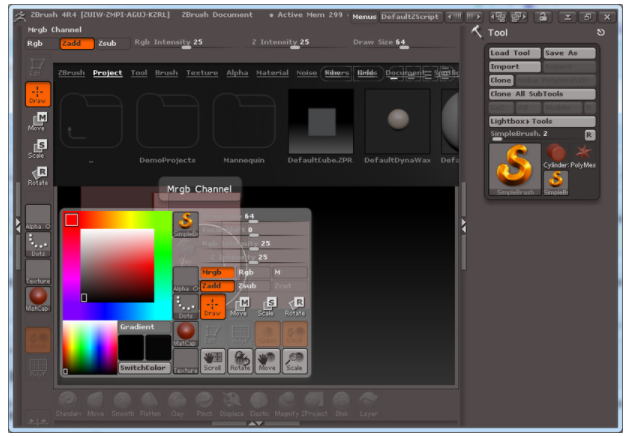
Task: Open the Menus dropdown in title bar
Action: click(364, 16)
